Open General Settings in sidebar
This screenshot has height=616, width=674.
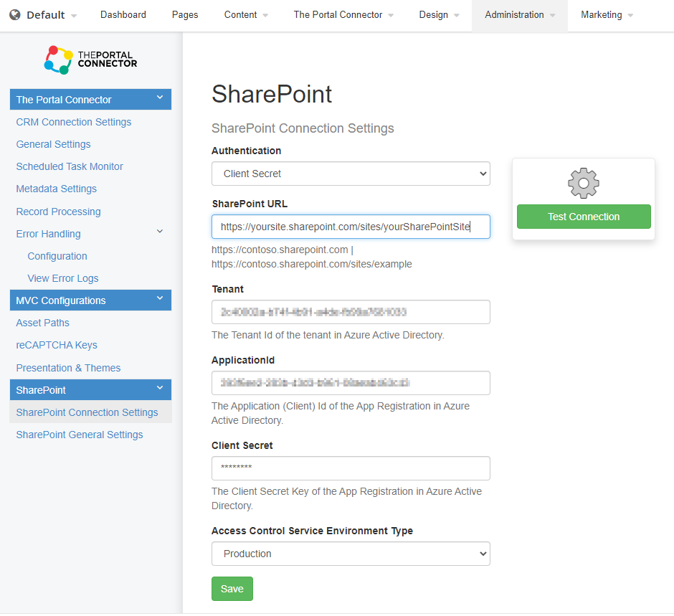[53, 144]
